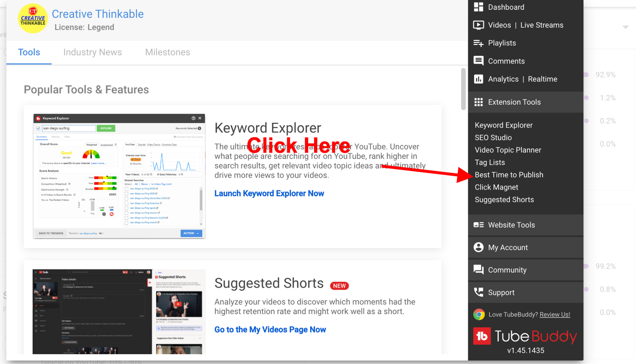
Task: Expand the Website Tools section
Action: 525,225
